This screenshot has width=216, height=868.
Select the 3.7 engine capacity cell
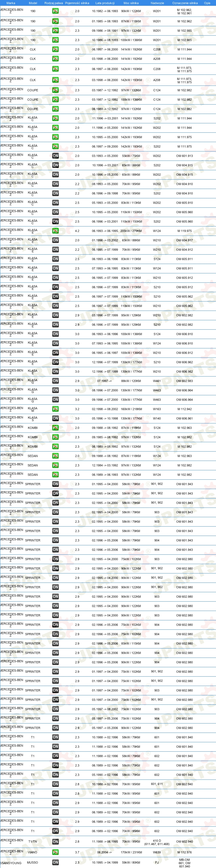[77, 853]
